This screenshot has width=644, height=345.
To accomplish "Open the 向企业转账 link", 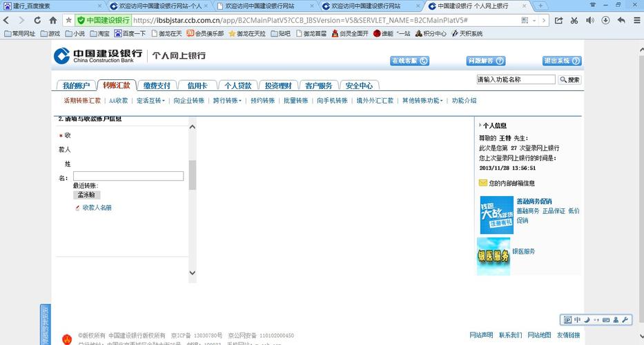I will 188,101.
